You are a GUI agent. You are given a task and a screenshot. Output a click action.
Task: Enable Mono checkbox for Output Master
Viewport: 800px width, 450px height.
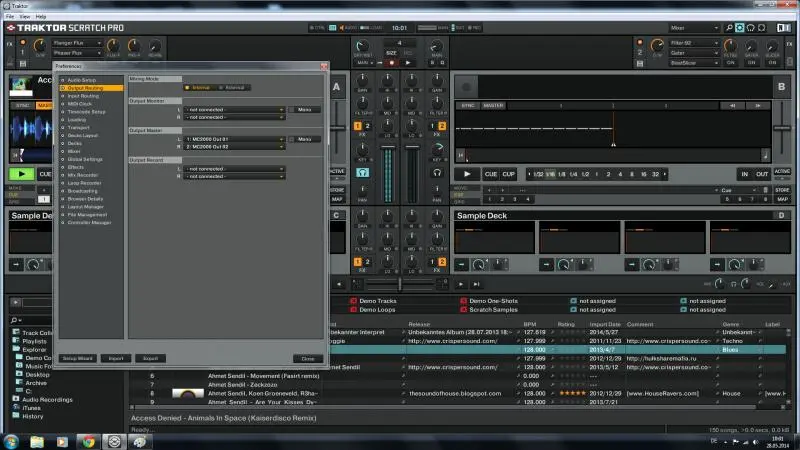coord(291,139)
